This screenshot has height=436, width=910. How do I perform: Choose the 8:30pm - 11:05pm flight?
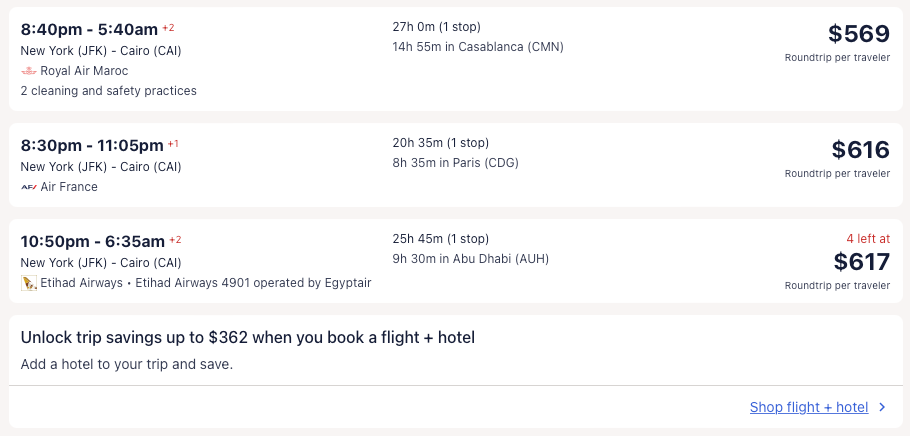92,145
